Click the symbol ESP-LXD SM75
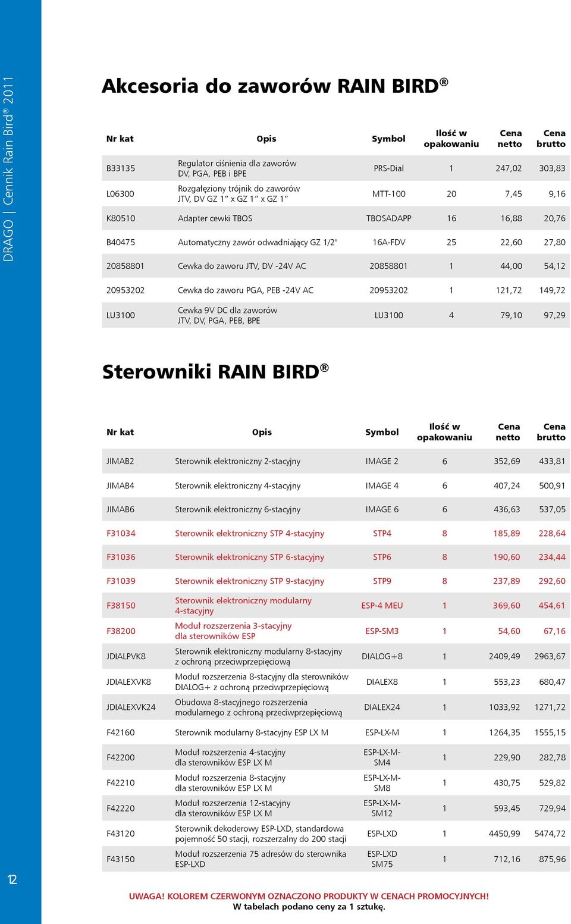The image size is (571, 924). pos(382,859)
